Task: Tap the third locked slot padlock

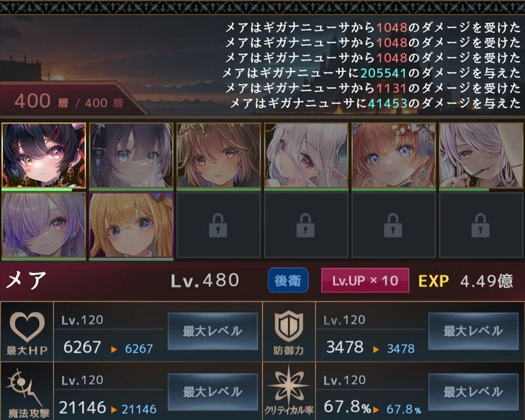Action: tap(392, 225)
